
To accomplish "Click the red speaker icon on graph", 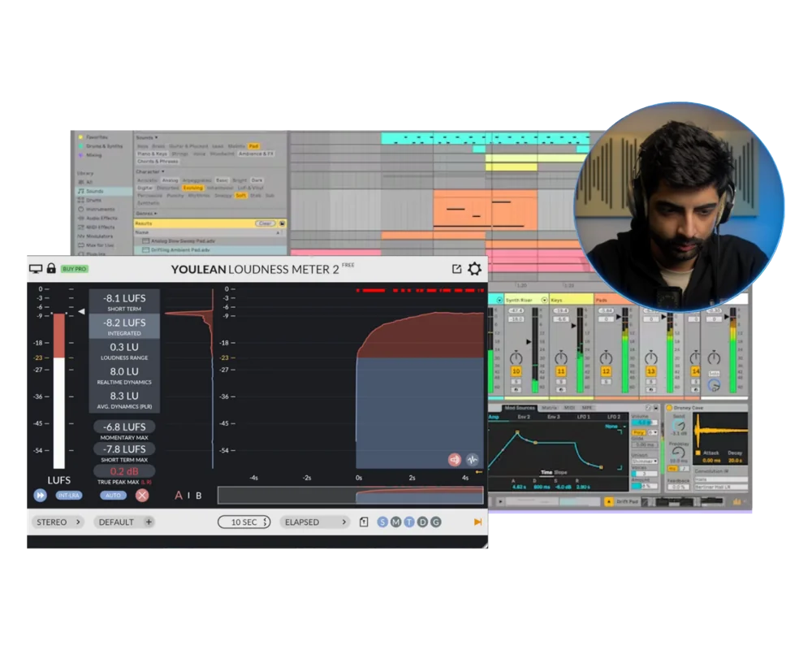I will [455, 459].
